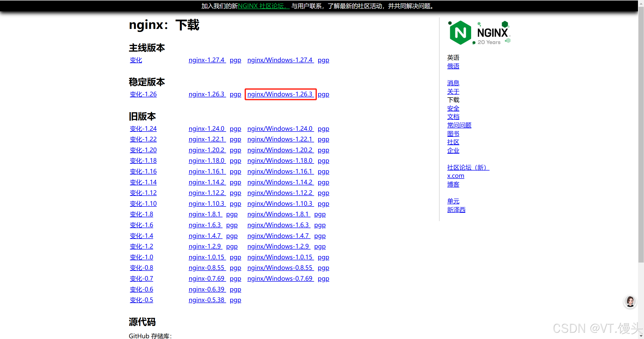The image size is (644, 339).
Task: Download nginx/Windows-1.6.3
Action: pos(279,225)
